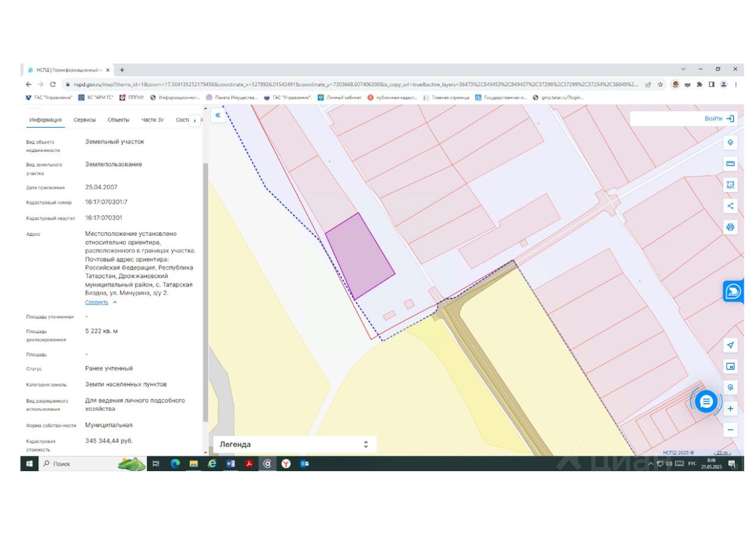
Task: Print the map with printer icon
Action: [x=731, y=227]
